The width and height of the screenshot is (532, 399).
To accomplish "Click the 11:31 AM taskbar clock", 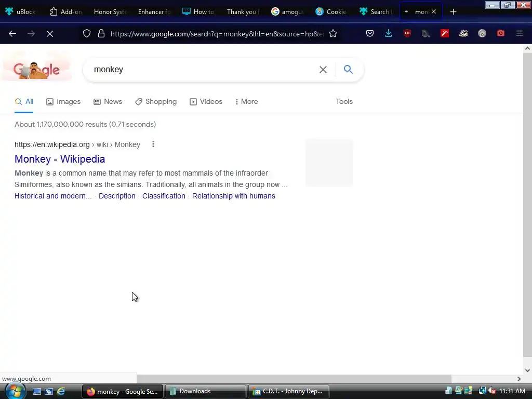I will pos(512,391).
